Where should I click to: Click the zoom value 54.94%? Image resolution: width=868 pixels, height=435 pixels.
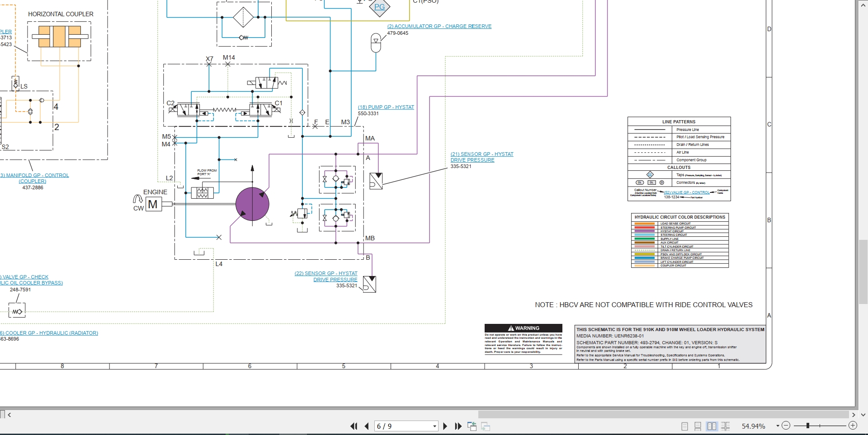point(754,426)
